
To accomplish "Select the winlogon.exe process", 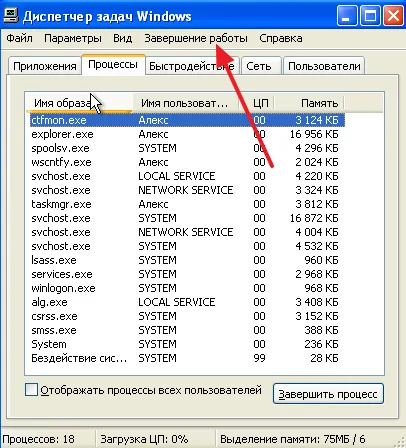I will 187,288.
